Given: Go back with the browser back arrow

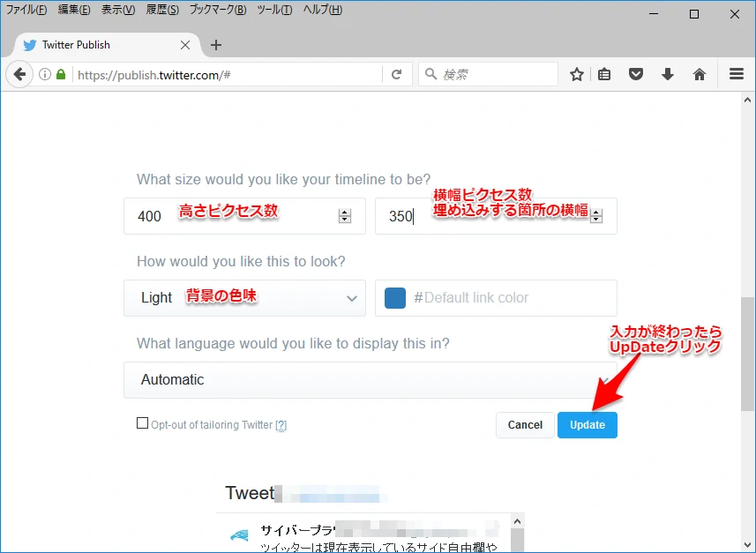Looking at the screenshot, I should point(19,74).
